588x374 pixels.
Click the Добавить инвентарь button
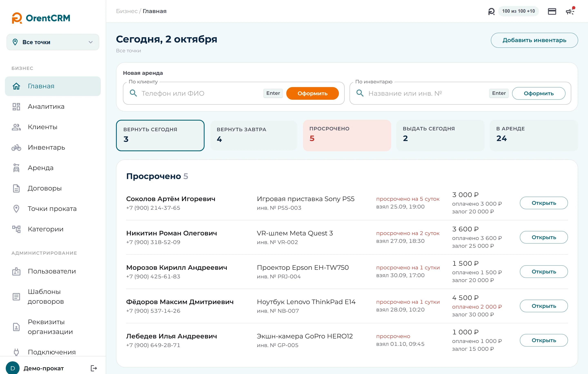pyautogui.click(x=534, y=40)
